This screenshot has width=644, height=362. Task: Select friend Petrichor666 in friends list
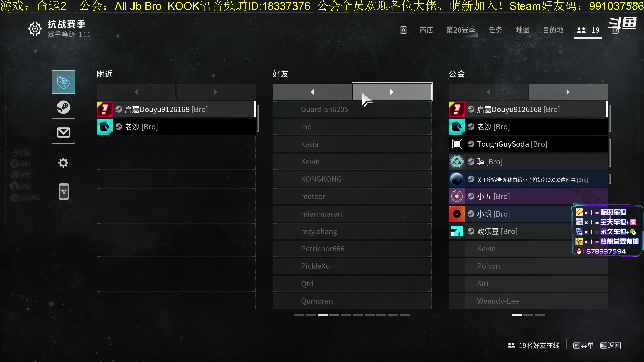pyautogui.click(x=352, y=249)
